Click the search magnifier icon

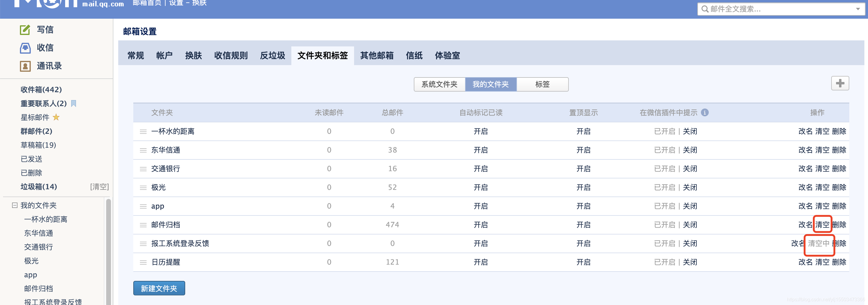click(705, 9)
